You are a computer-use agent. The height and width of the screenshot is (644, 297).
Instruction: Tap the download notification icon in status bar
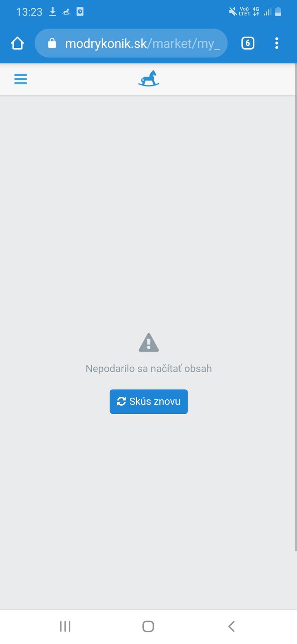[53, 12]
